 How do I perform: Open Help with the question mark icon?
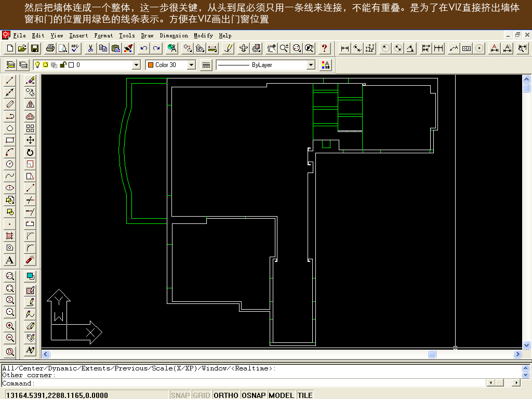pyautogui.click(x=324, y=48)
